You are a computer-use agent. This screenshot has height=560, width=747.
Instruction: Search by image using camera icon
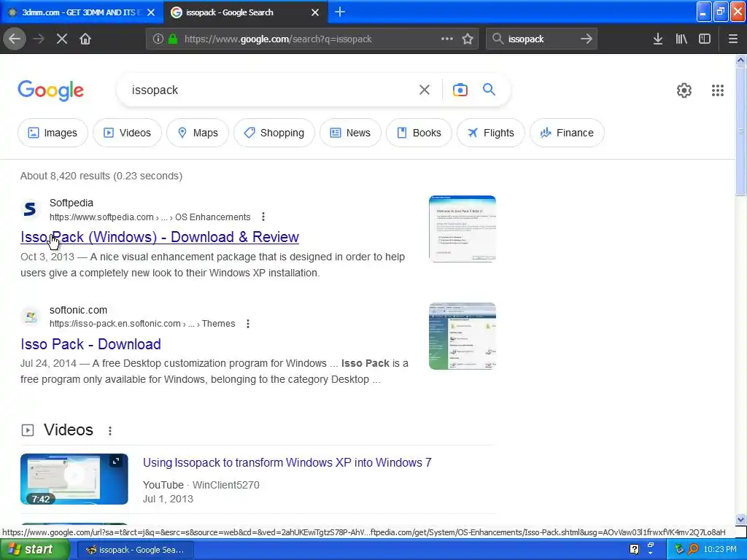[460, 90]
